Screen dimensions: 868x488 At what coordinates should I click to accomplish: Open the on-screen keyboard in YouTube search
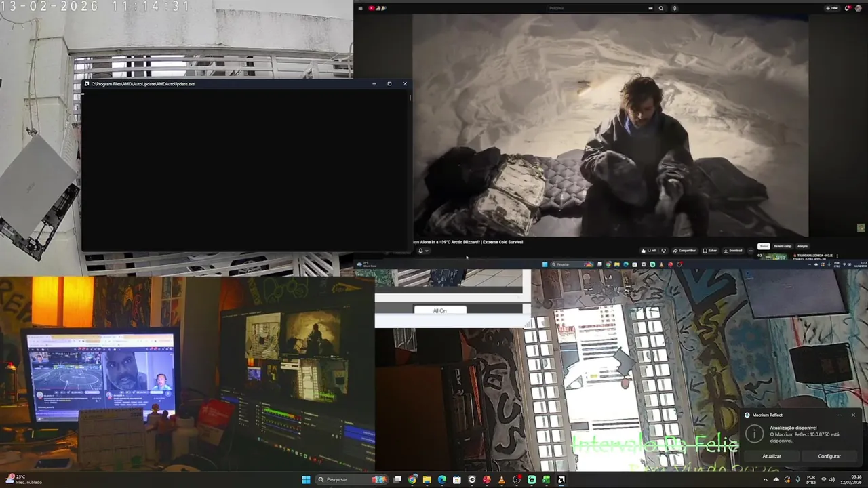click(650, 8)
